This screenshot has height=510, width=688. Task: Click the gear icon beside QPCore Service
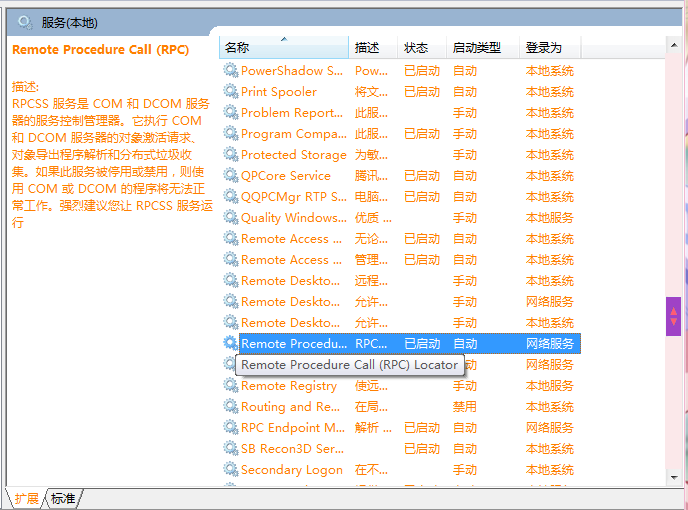(230, 176)
